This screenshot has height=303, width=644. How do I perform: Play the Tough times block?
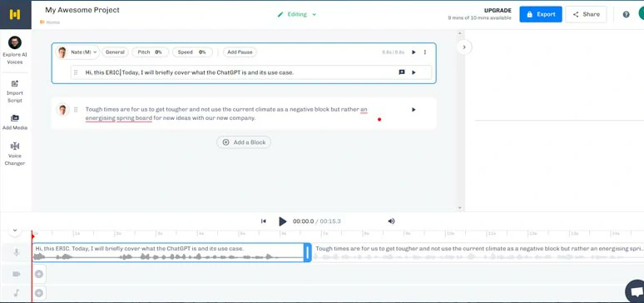click(414, 110)
